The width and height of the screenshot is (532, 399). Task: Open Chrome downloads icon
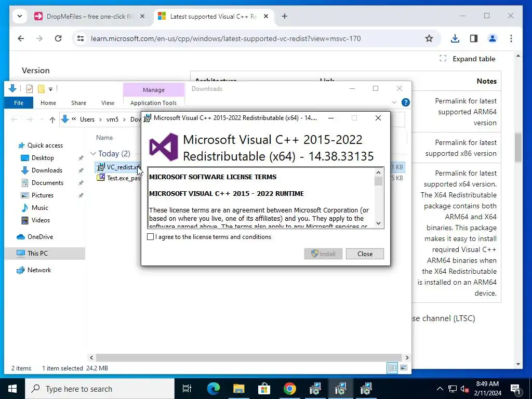[x=455, y=38]
